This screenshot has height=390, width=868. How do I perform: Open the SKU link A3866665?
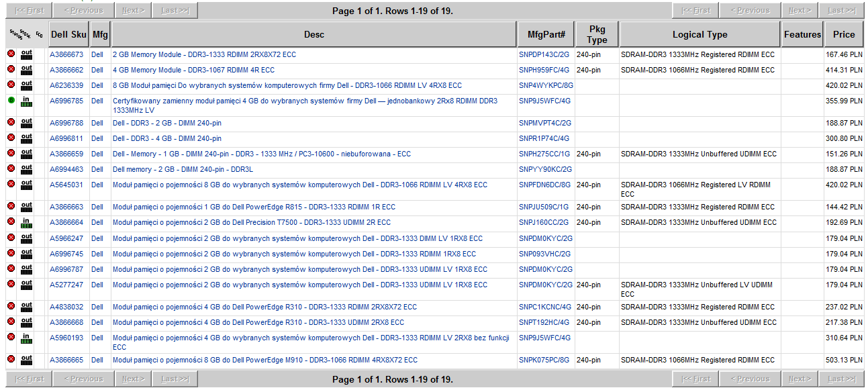click(66, 360)
